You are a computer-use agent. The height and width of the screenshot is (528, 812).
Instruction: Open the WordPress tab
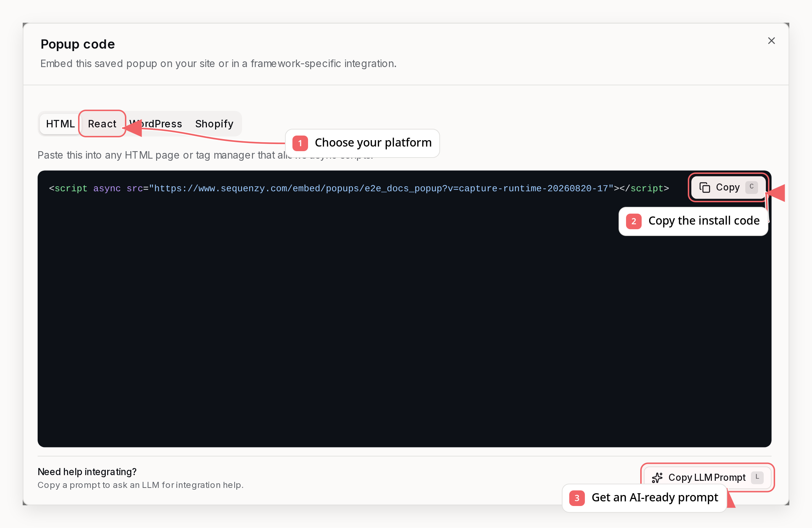pyautogui.click(x=156, y=124)
